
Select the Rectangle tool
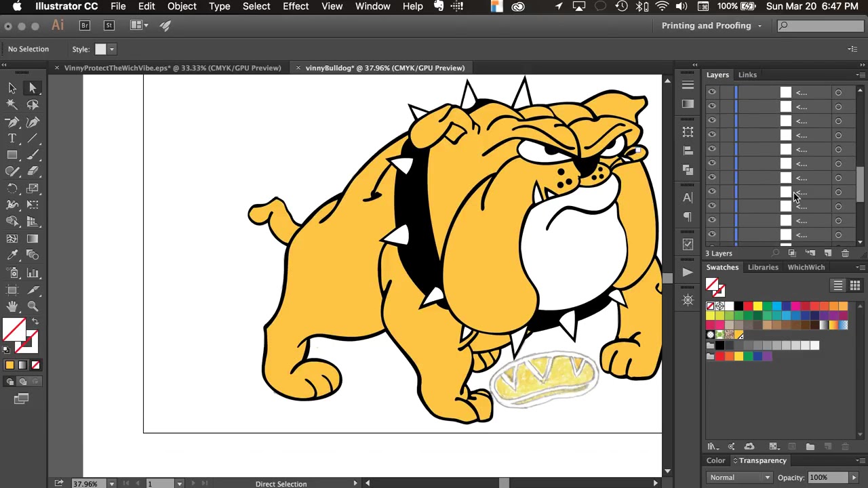(12, 155)
